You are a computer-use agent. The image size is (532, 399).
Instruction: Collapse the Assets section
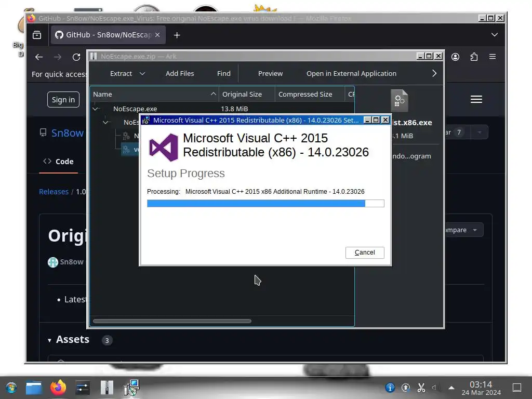pyautogui.click(x=49, y=340)
